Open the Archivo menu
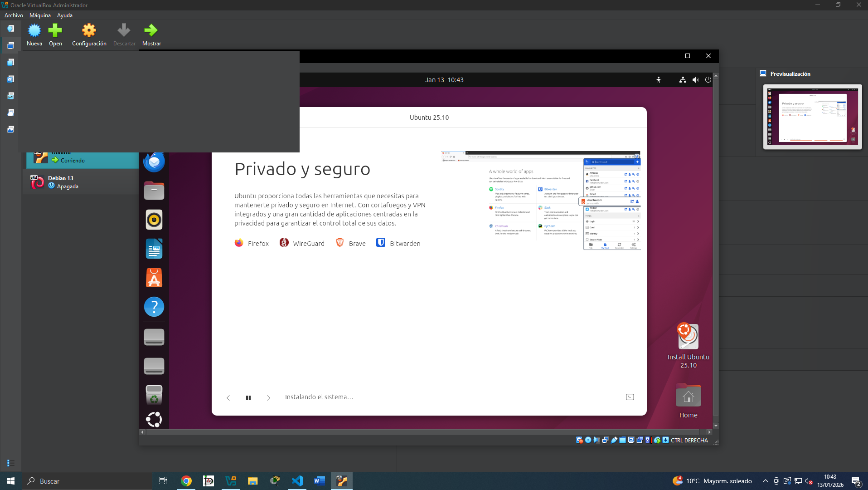Screen dimensions: 868x490 click(x=14, y=15)
